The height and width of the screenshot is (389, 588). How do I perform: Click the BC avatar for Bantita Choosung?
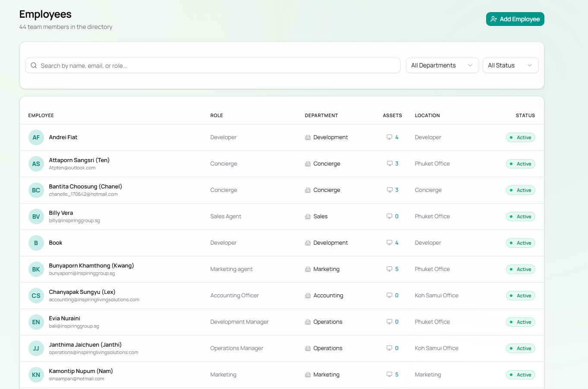[36, 190]
